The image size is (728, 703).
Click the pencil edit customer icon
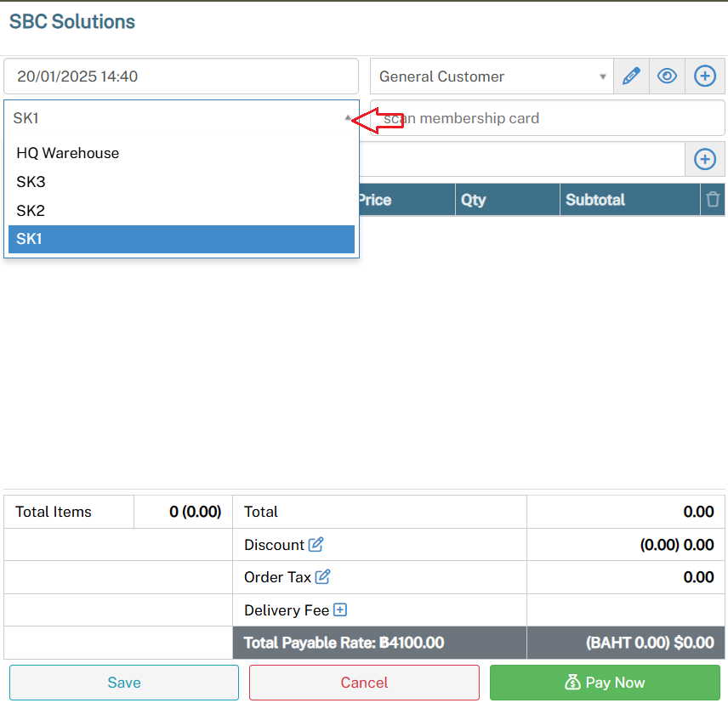[630, 77]
